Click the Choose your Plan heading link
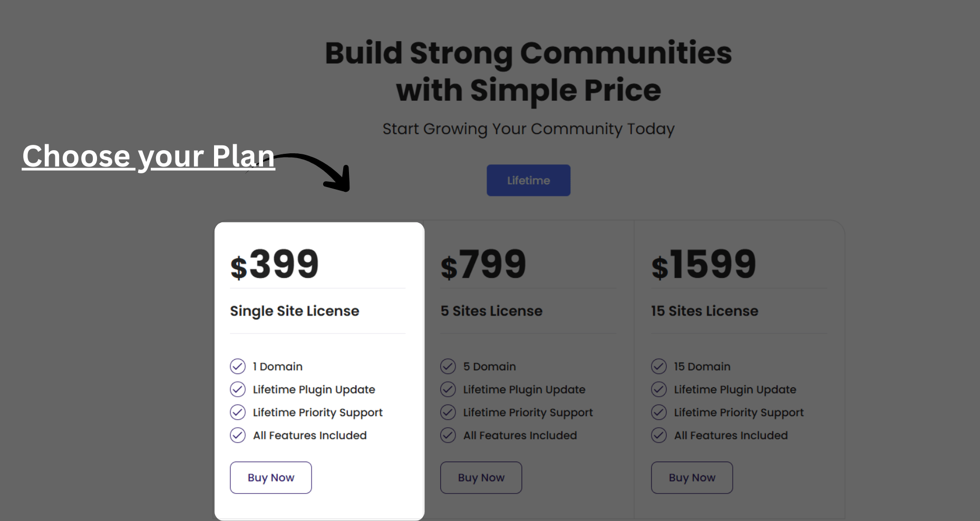980x521 pixels. click(148, 156)
